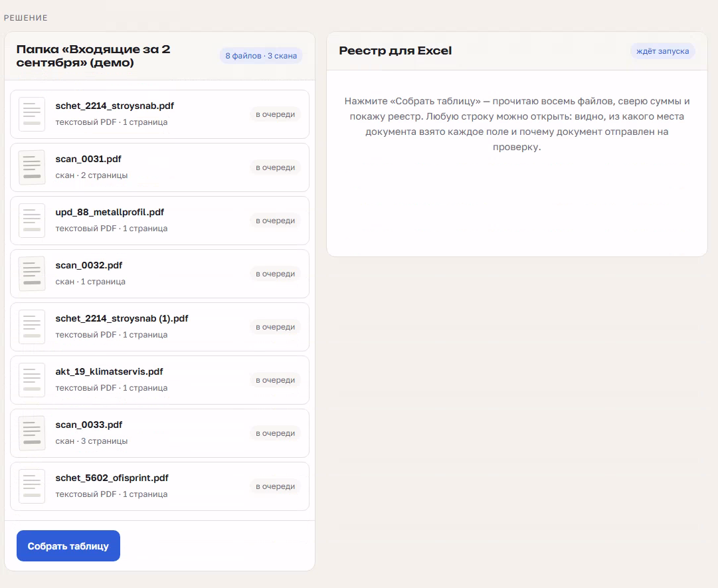This screenshot has height=588, width=718.
Task: Click «в очереди» status of upd_88_metallprofil.pdf
Action: point(275,221)
